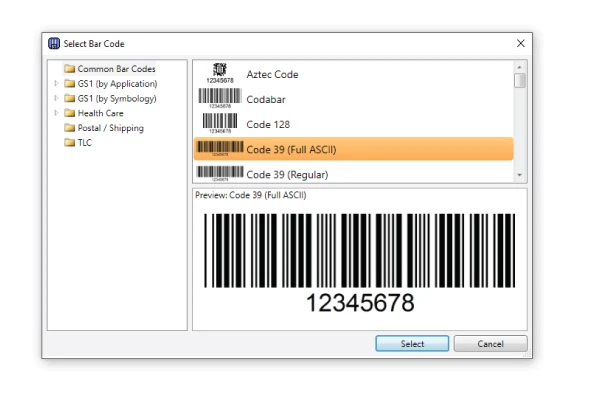
Task: Click the Aztec Code barcode icon
Action: [220, 73]
